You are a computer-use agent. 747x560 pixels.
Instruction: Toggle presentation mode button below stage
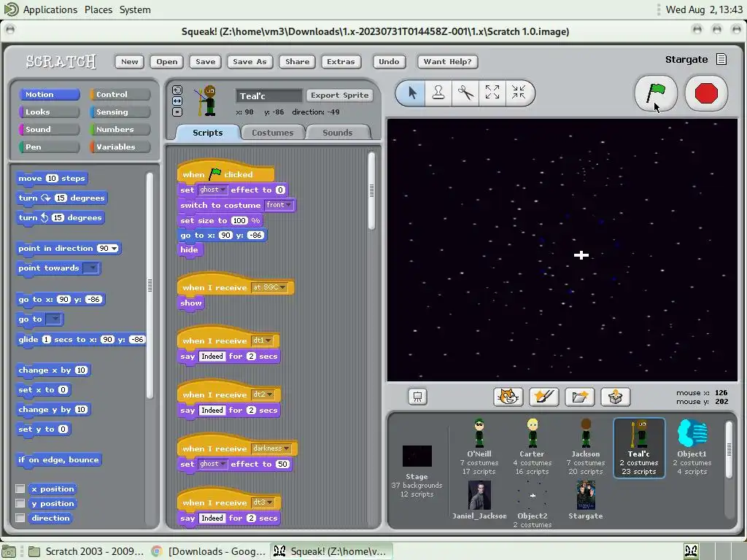(x=417, y=397)
